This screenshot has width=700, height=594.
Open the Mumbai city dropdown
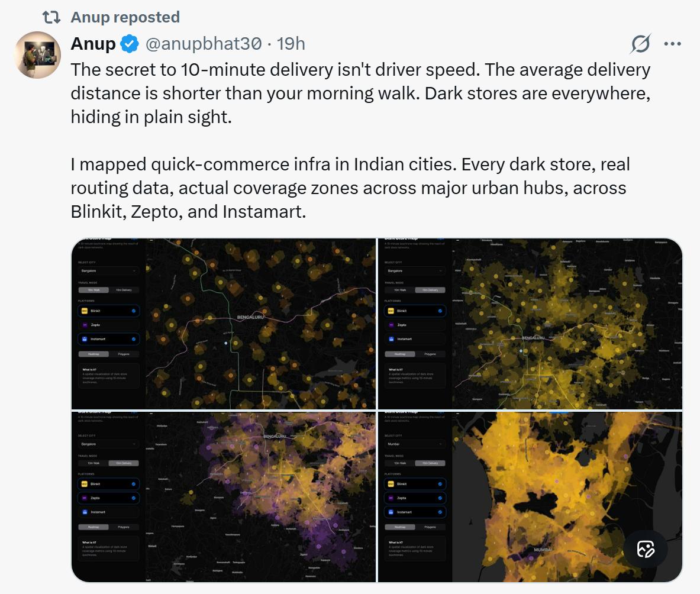414,444
